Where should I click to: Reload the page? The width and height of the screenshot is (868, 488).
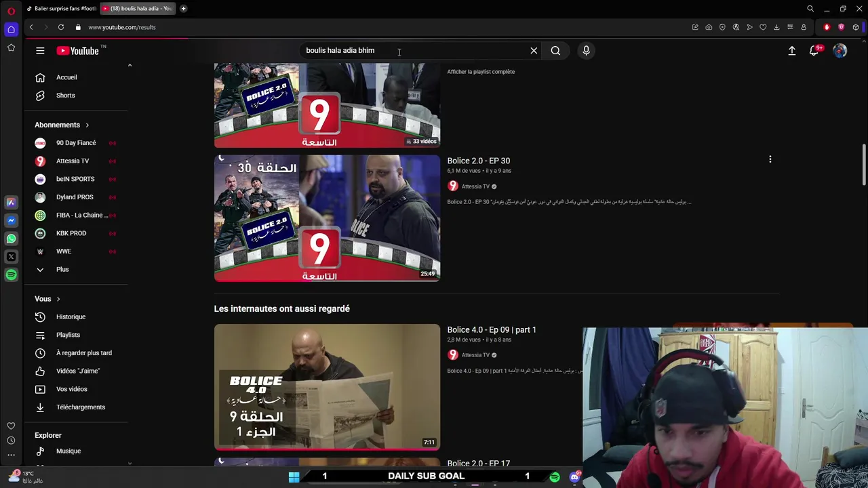(61, 27)
